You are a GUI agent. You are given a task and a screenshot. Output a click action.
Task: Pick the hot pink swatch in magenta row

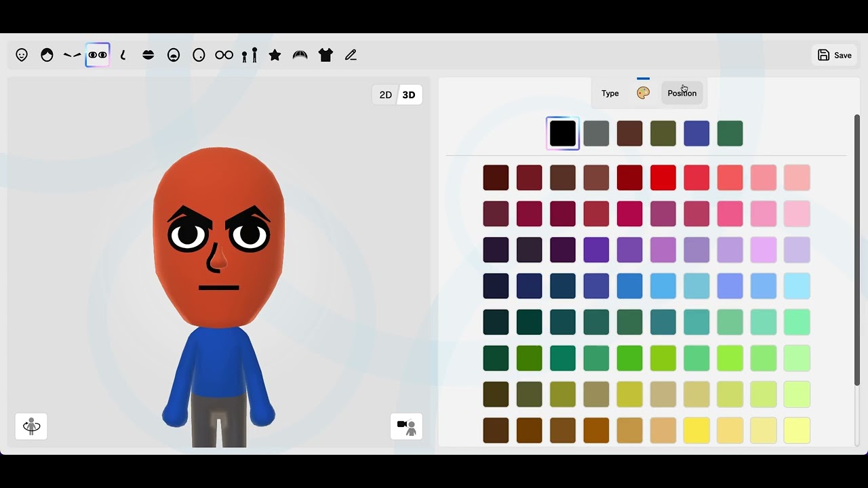click(730, 213)
